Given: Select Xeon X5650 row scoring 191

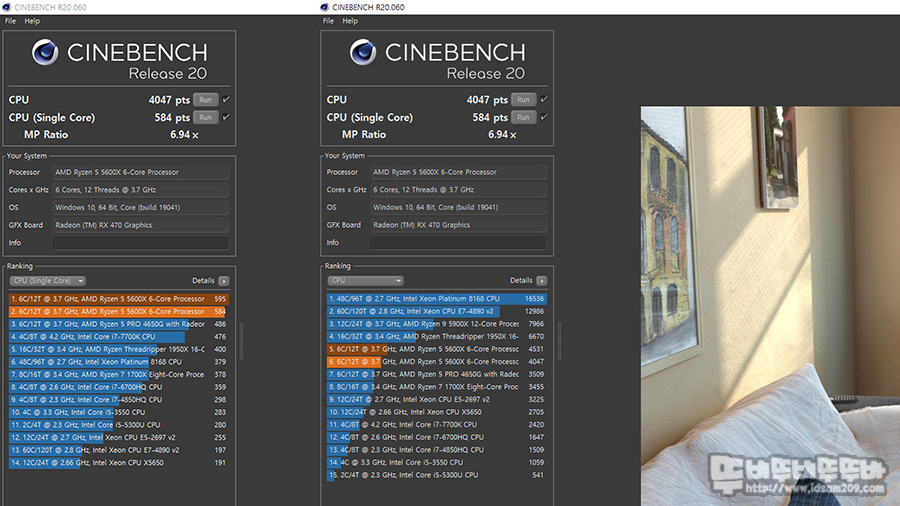Looking at the screenshot, I should (x=118, y=462).
